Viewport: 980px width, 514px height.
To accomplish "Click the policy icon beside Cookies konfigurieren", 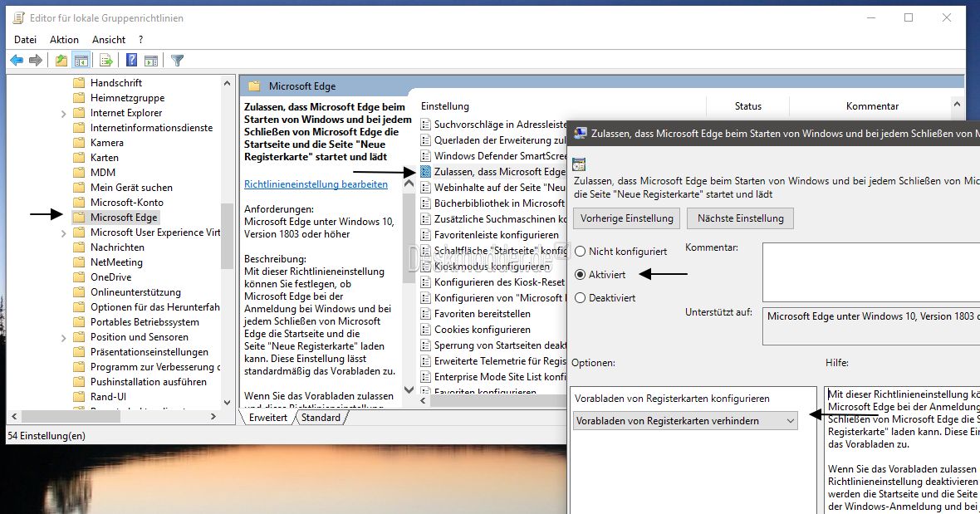I will tap(425, 329).
